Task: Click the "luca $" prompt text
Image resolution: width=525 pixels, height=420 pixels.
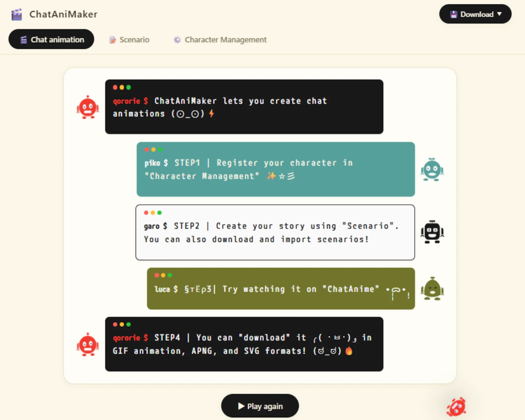Action: (x=166, y=289)
